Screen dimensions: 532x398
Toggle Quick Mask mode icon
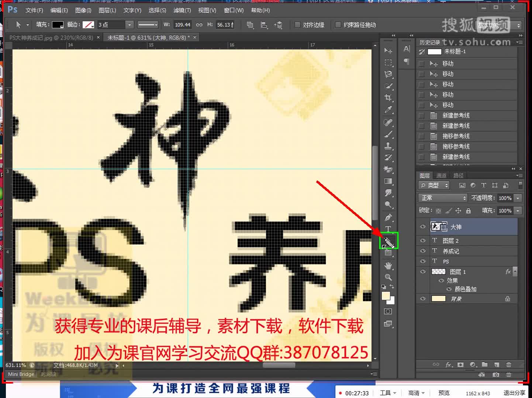[x=388, y=311]
